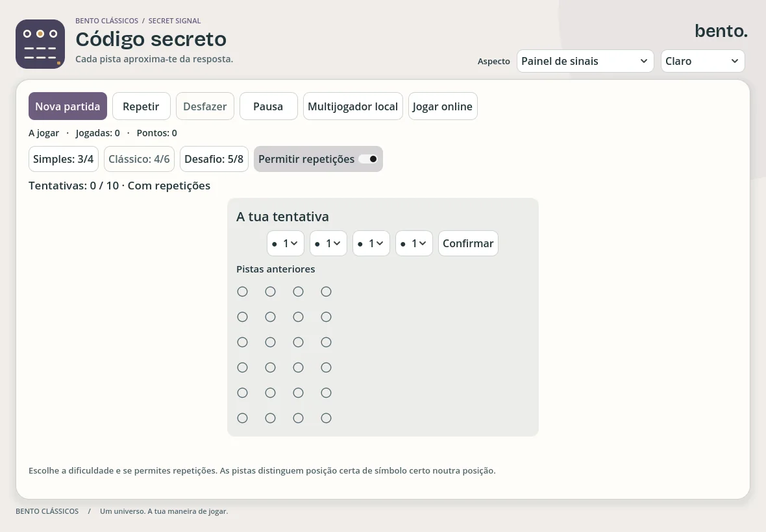Click the Pausa button
This screenshot has width=766, height=532.
[268, 106]
